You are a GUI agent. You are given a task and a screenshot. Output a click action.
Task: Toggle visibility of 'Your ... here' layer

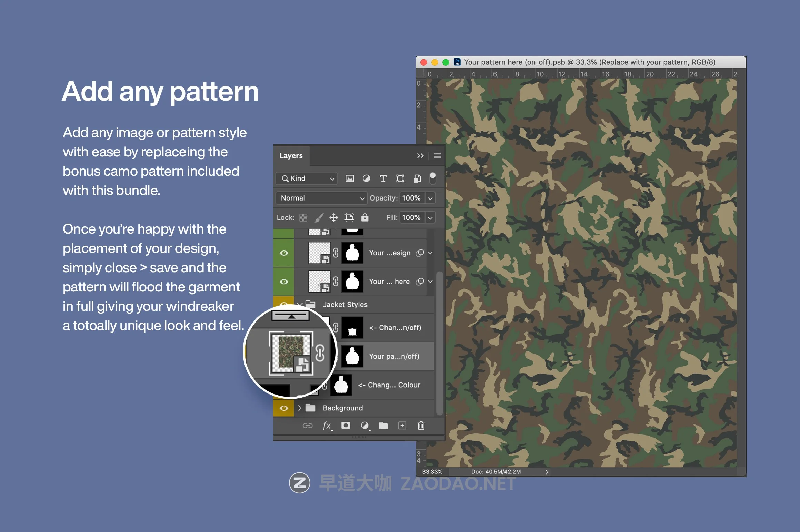click(284, 282)
